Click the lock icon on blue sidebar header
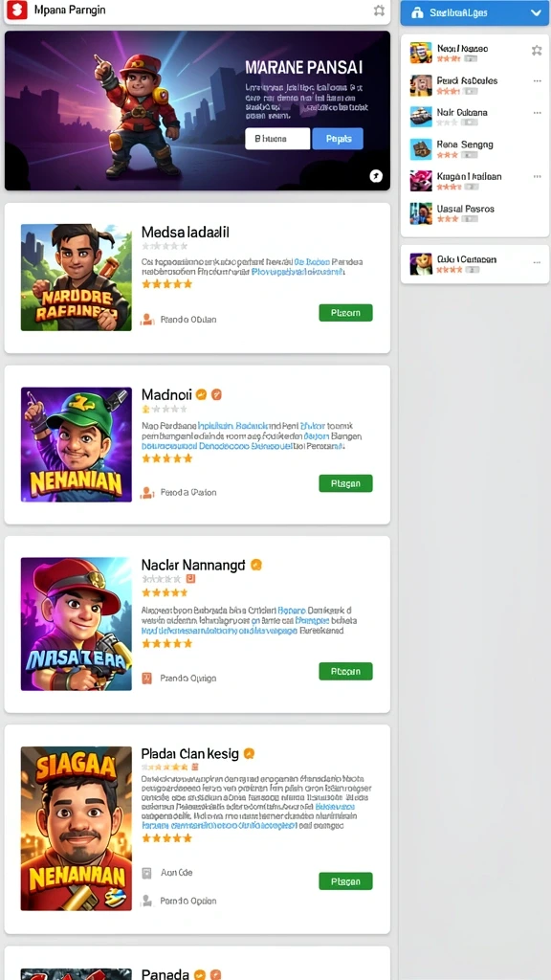Image resolution: width=551 pixels, height=980 pixels. pos(418,12)
